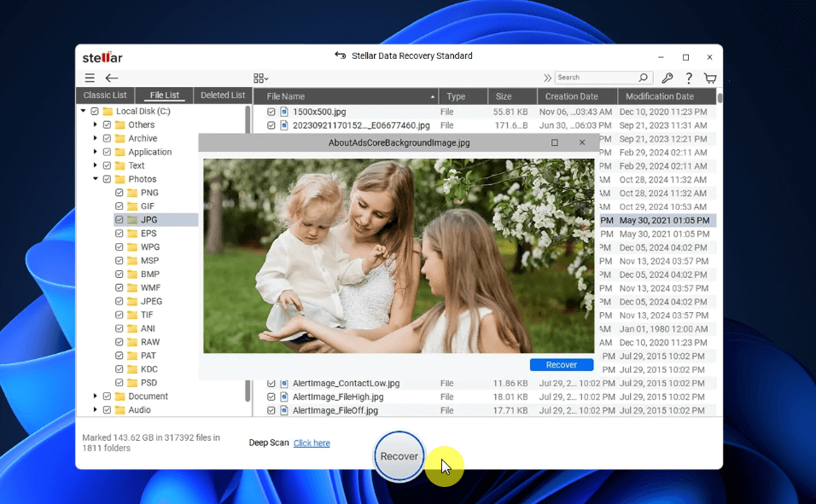Open activation via the key icon
The width and height of the screenshot is (816, 504).
(x=667, y=78)
